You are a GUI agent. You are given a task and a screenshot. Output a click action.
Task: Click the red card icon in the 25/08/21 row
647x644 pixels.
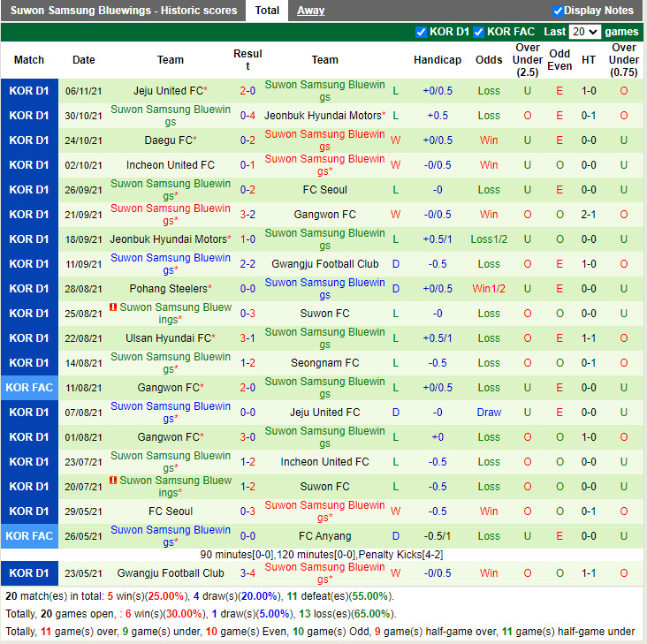[x=113, y=307]
